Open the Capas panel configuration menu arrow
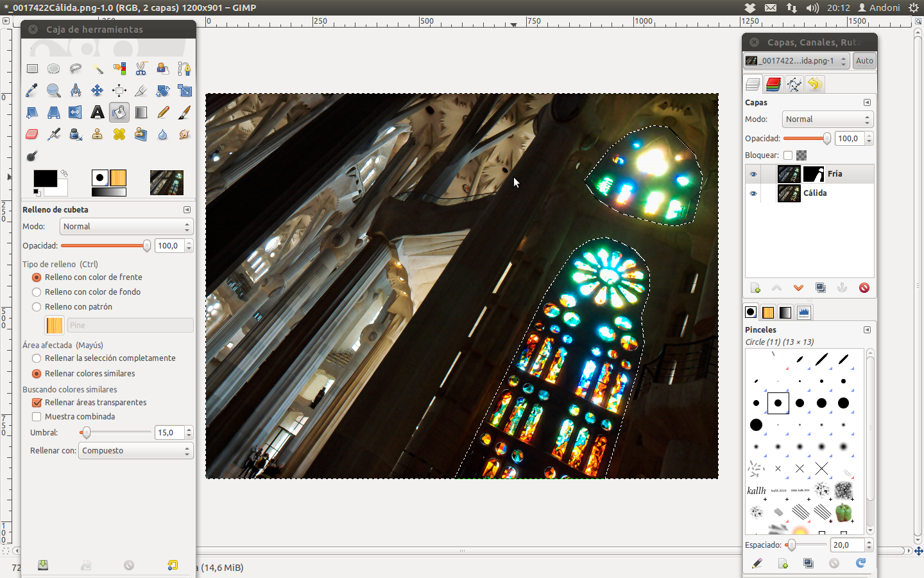Viewport: 924px width, 578px height. tap(867, 103)
